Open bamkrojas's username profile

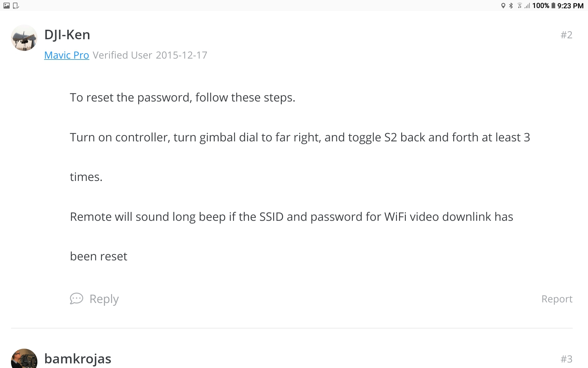click(78, 359)
